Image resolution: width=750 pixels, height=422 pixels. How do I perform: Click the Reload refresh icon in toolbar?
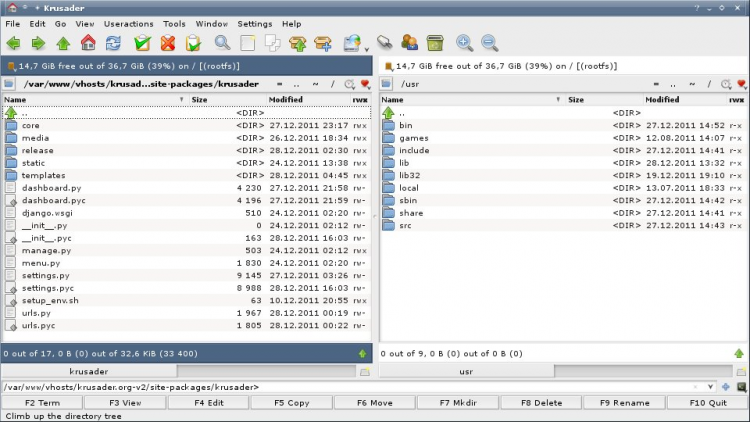click(x=114, y=43)
